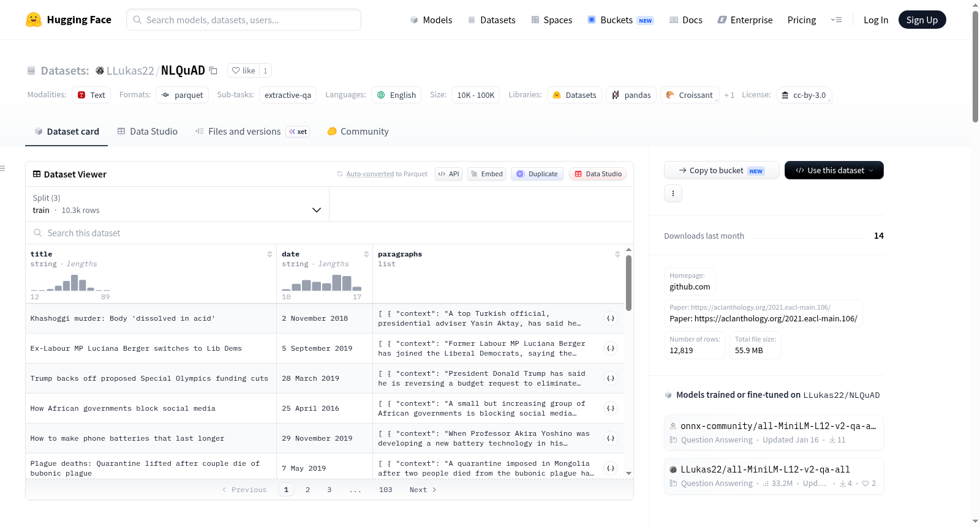Click the 10K - 100K size tag
This screenshot has width=980, height=527.
(x=475, y=95)
